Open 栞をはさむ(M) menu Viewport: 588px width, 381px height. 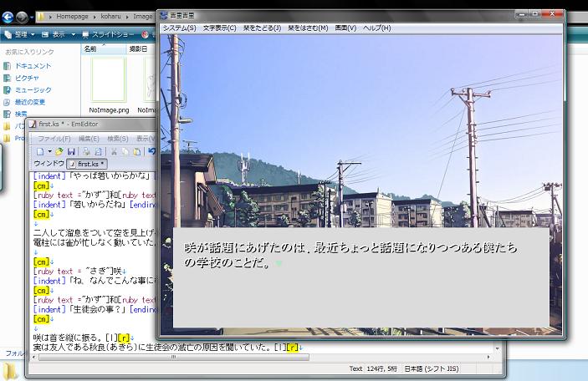pyautogui.click(x=308, y=28)
